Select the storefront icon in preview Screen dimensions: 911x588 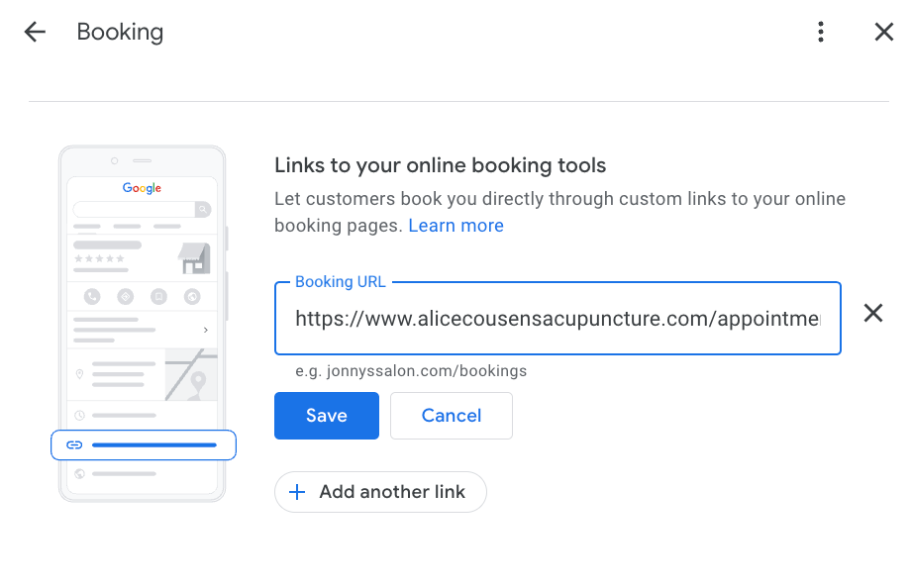[194, 257]
